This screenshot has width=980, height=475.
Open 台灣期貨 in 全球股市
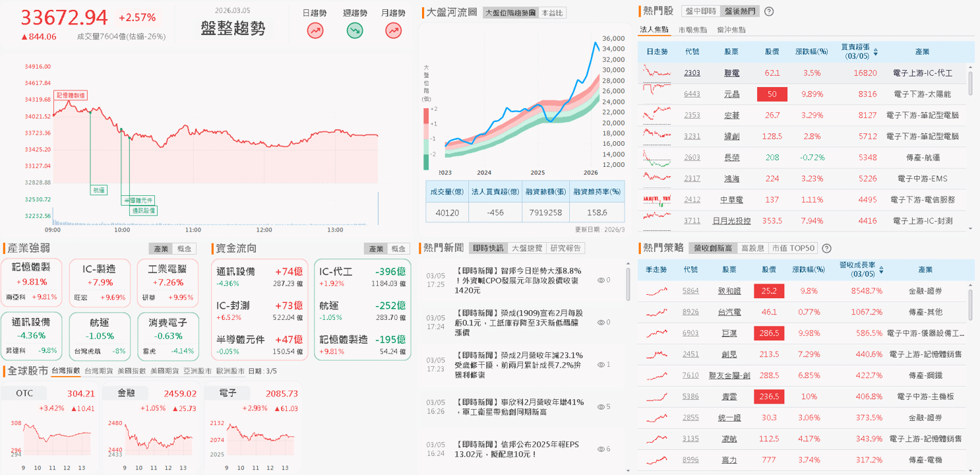click(98, 371)
